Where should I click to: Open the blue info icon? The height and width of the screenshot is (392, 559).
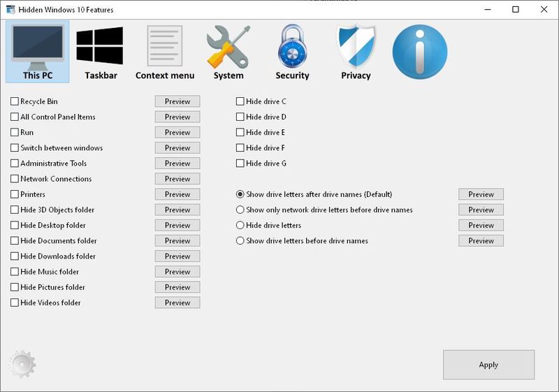(x=420, y=52)
